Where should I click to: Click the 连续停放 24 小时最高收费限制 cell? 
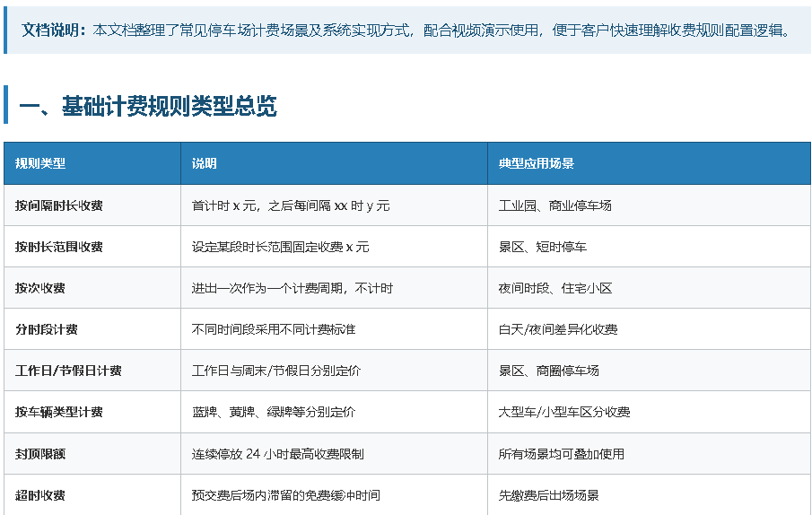tap(334, 454)
